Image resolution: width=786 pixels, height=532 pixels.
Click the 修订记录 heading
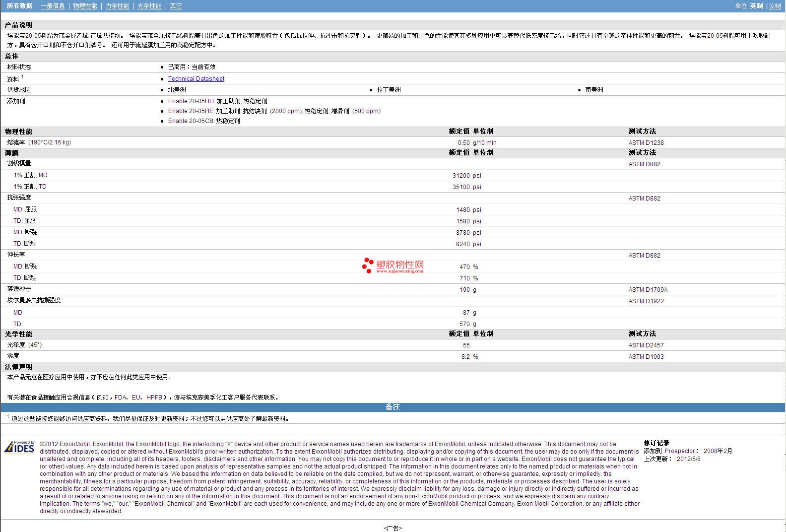click(x=656, y=443)
